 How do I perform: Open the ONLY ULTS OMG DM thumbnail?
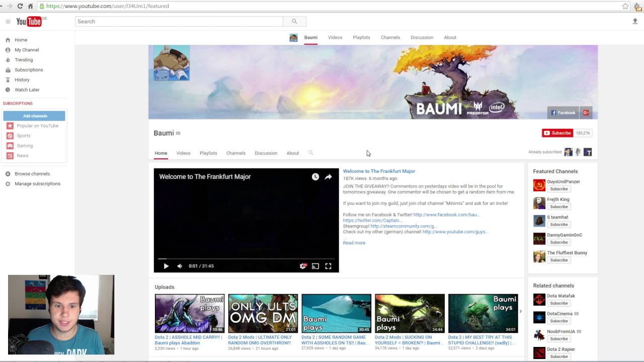(x=263, y=314)
